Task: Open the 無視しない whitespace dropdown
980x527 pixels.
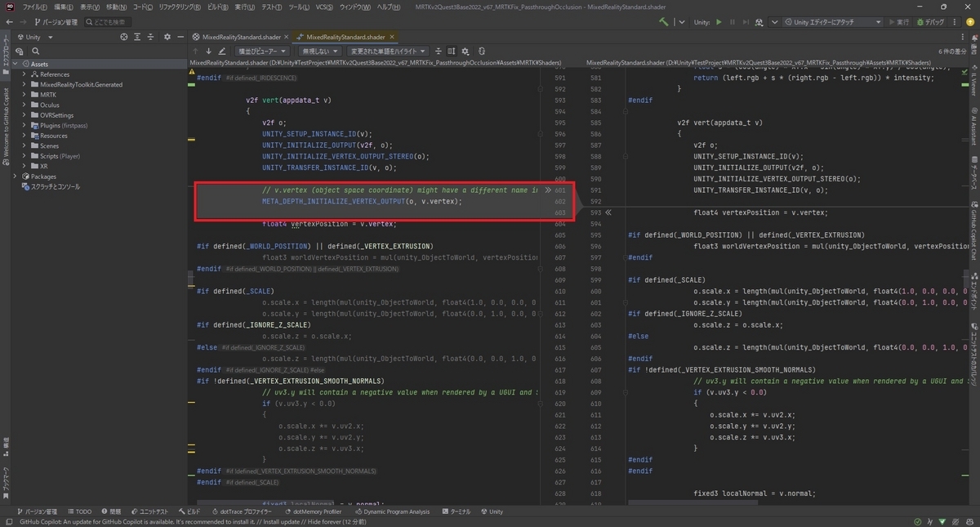Action: [321, 51]
